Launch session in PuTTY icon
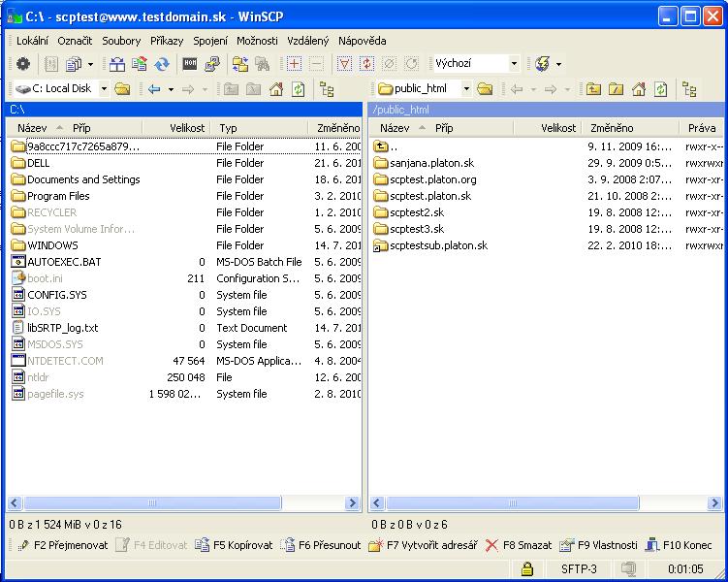 click(x=212, y=64)
